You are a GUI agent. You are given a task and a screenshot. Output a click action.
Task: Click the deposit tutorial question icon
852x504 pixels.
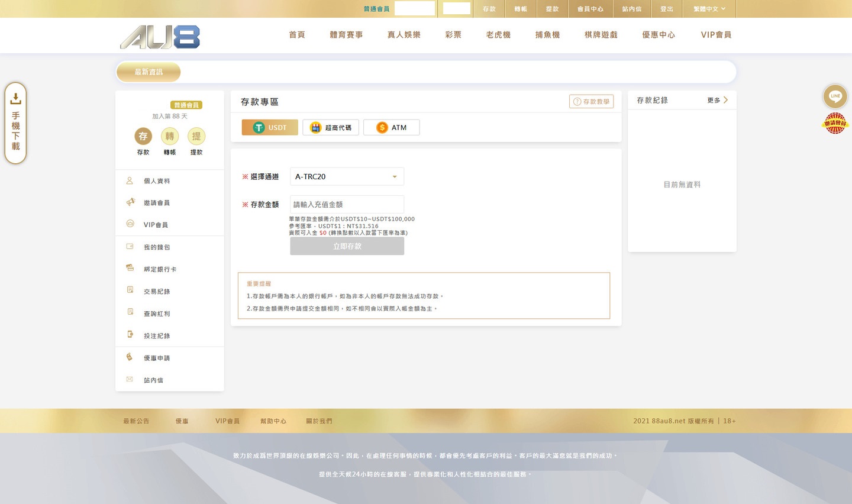pos(577,102)
